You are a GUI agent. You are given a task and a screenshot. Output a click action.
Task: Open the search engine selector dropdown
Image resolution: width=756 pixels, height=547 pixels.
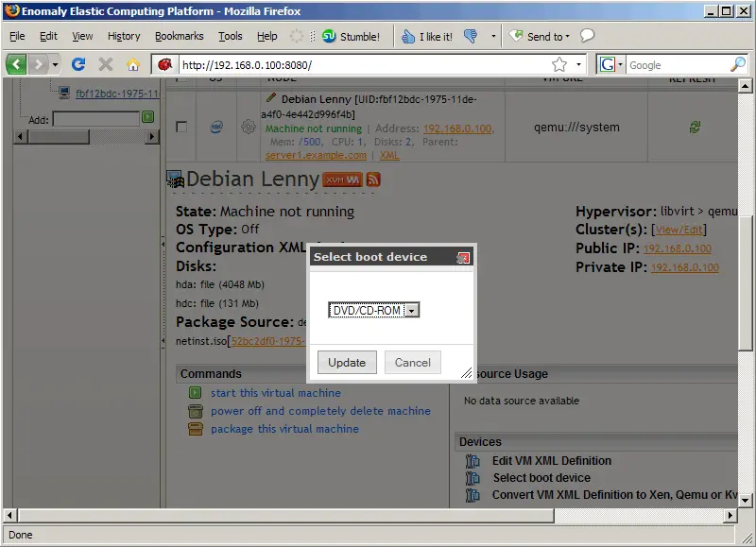620,64
